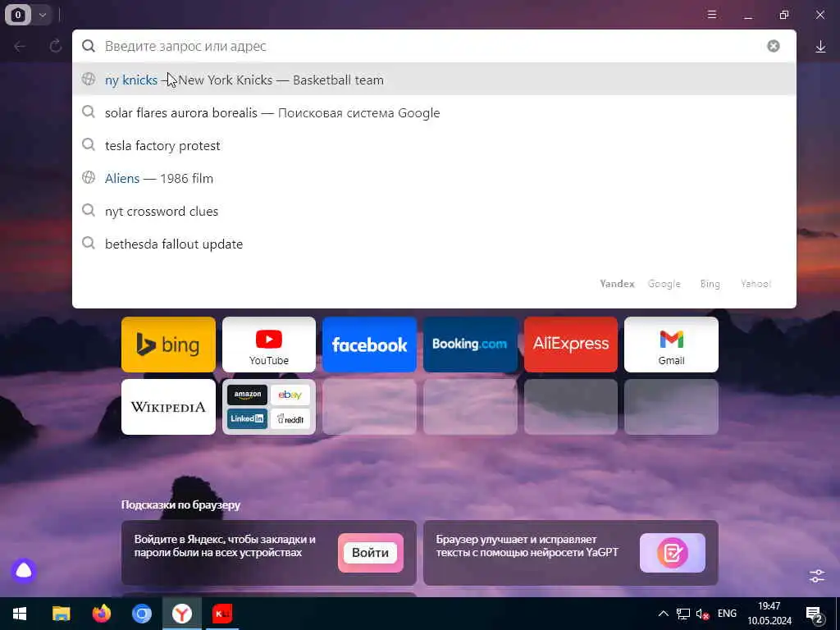
Task: Switch search engine to Bing
Action: [x=710, y=284]
